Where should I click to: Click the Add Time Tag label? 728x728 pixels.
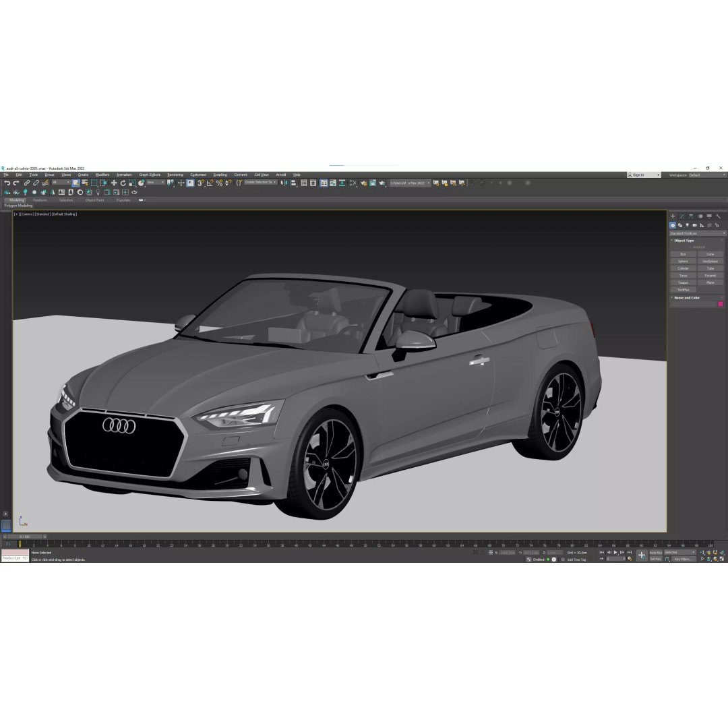(x=576, y=559)
